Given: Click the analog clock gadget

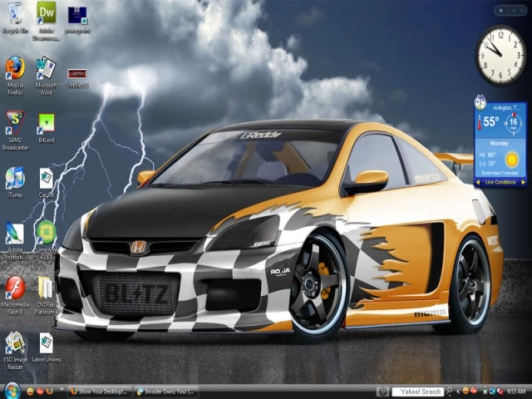Looking at the screenshot, I should coord(500,55).
